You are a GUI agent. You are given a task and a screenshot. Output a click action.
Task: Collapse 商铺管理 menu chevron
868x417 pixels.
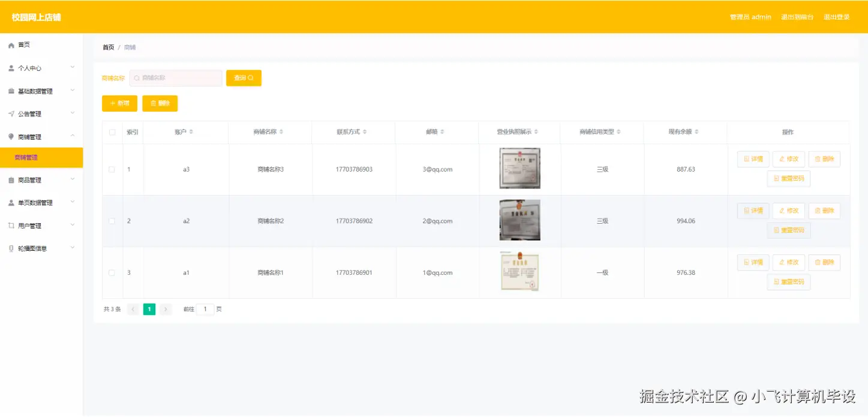(73, 136)
